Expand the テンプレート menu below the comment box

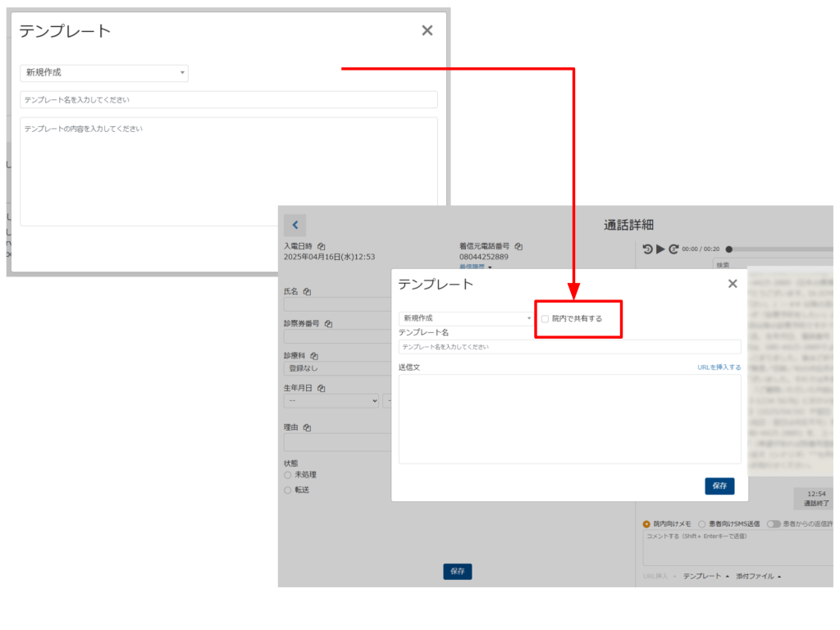[705, 577]
